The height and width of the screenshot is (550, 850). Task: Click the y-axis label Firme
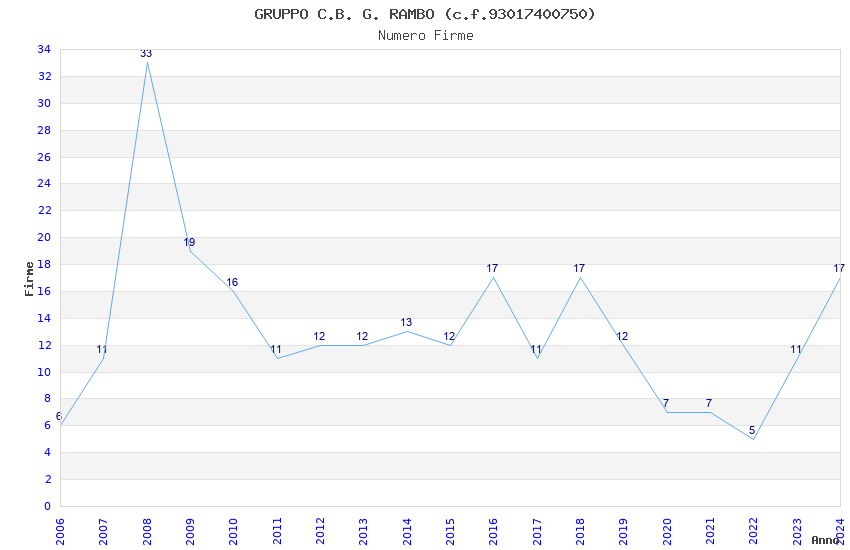tap(29, 279)
